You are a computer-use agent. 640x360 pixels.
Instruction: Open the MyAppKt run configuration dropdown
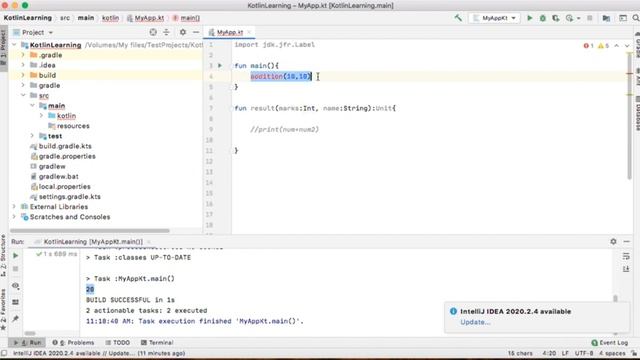tap(494, 18)
